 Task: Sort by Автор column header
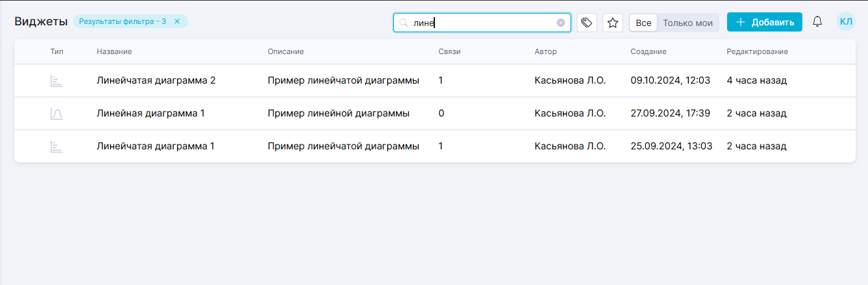546,52
